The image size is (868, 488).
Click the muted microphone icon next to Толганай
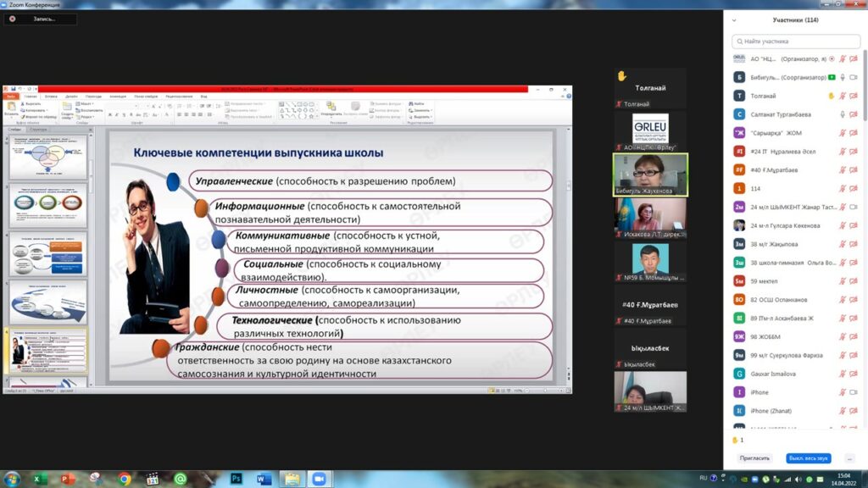[843, 96]
